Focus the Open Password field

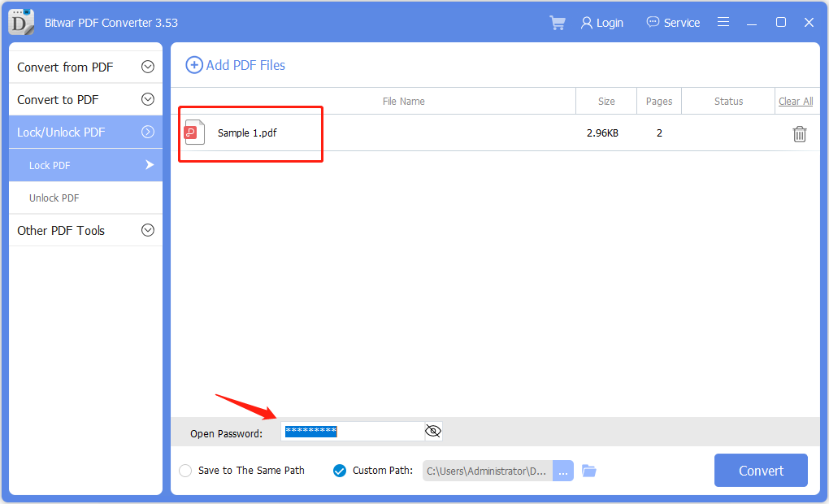[353, 431]
